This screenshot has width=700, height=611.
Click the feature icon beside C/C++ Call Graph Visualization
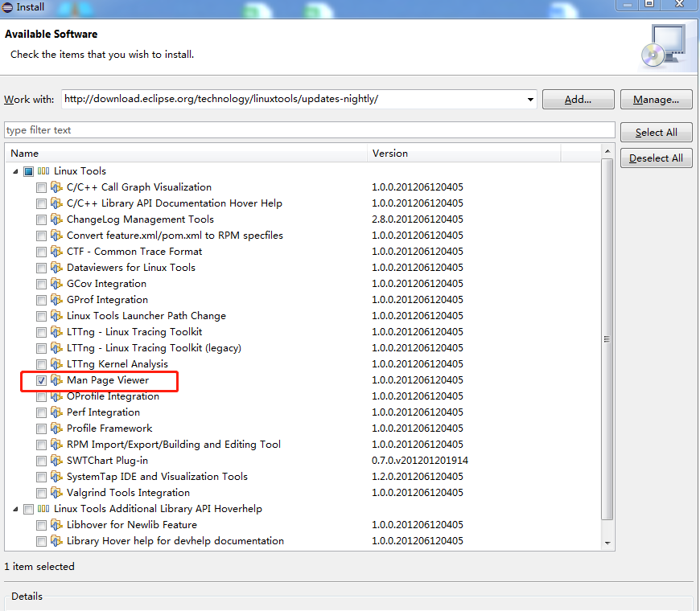[56, 187]
